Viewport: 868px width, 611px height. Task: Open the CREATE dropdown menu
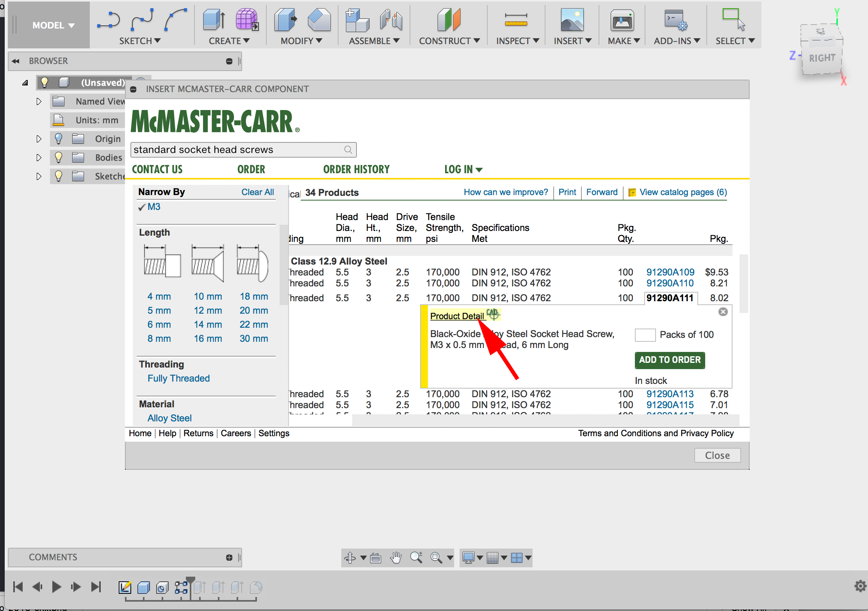pyautogui.click(x=229, y=41)
